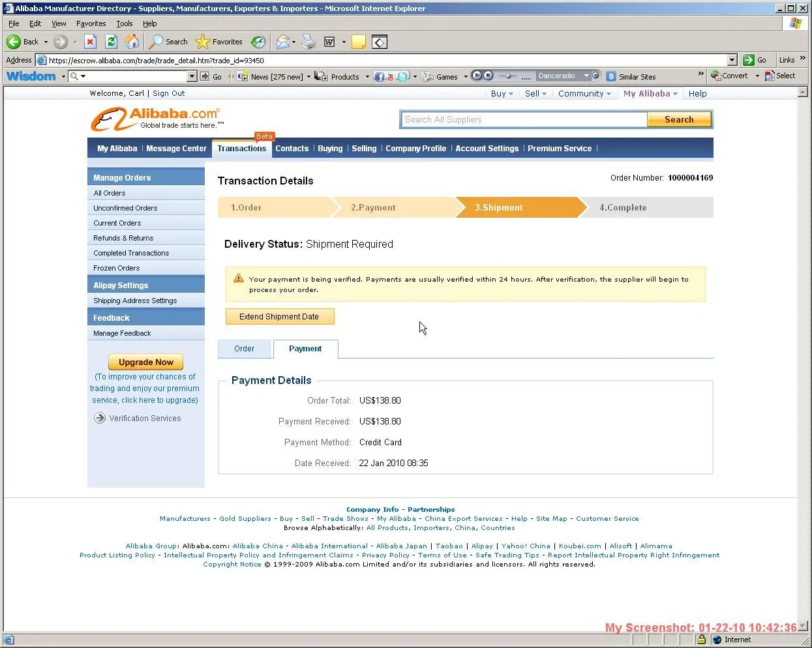The image size is (812, 648).
Task: Click the Verification Services arrow icon
Action: [x=100, y=418]
